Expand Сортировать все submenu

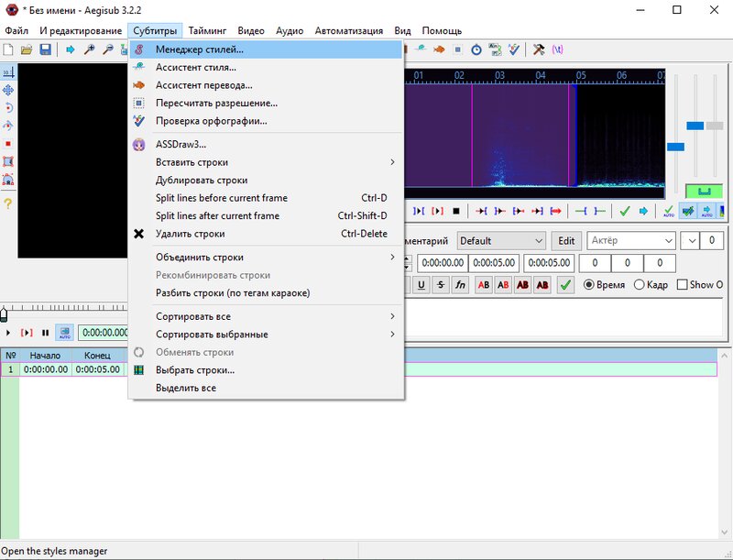click(x=266, y=316)
